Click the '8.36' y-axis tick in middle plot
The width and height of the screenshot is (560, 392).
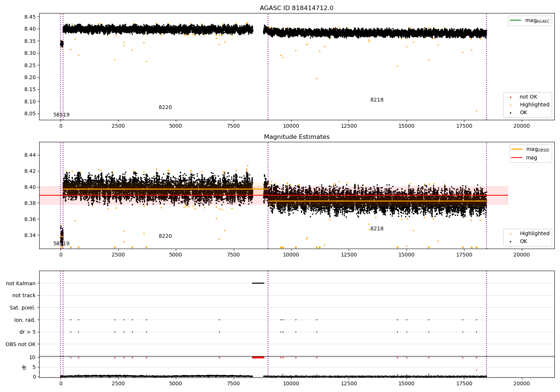(x=29, y=220)
